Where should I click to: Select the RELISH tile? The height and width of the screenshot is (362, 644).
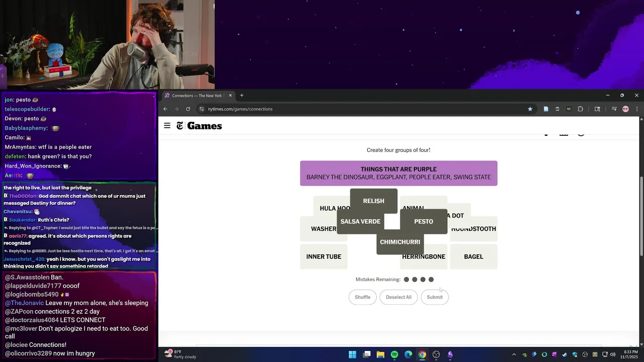[x=374, y=201]
